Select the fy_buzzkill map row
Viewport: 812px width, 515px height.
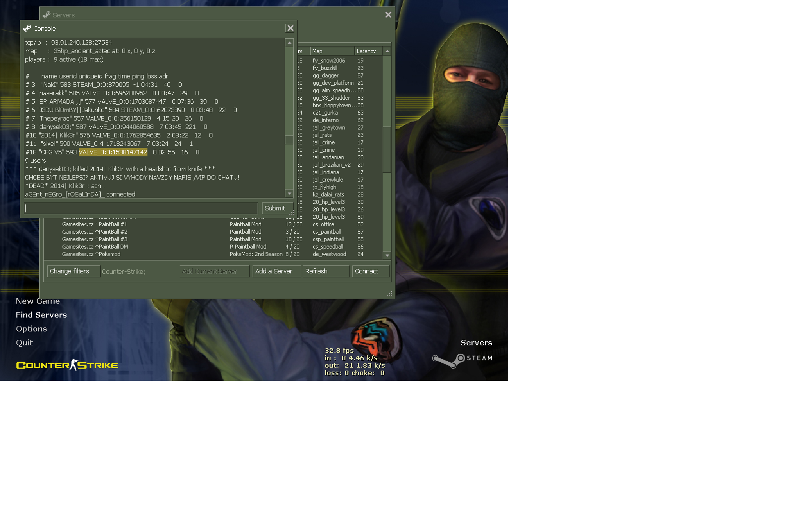[x=339, y=68]
